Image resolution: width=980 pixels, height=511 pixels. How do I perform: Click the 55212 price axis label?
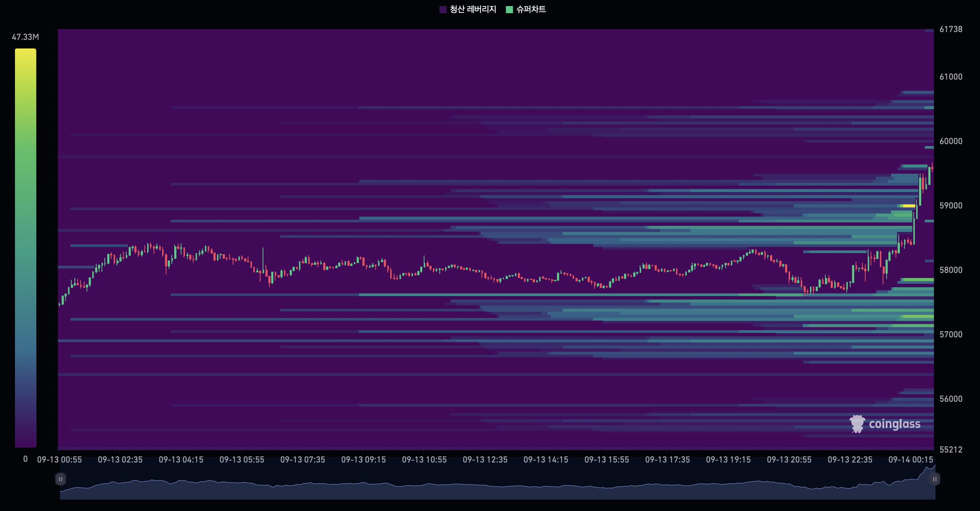pyautogui.click(x=951, y=450)
